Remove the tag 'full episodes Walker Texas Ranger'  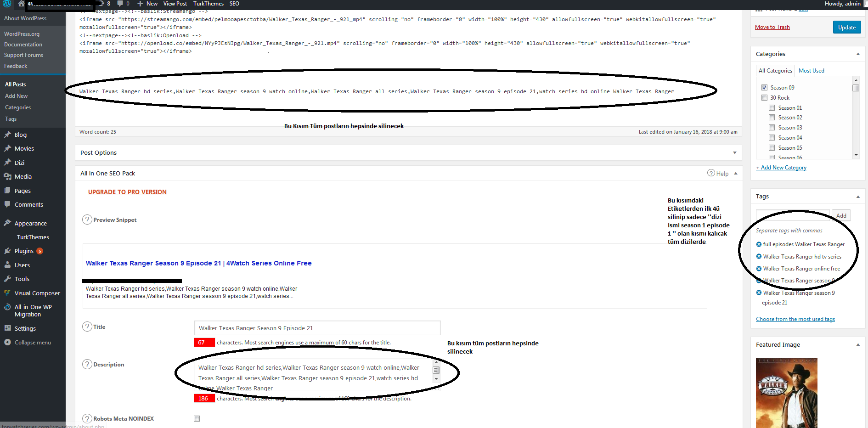(x=759, y=244)
